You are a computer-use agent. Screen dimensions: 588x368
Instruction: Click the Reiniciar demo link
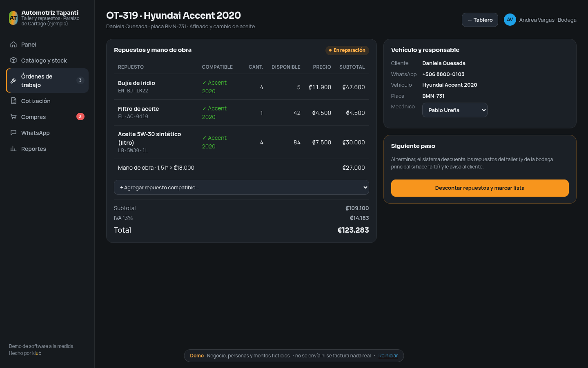(x=388, y=356)
